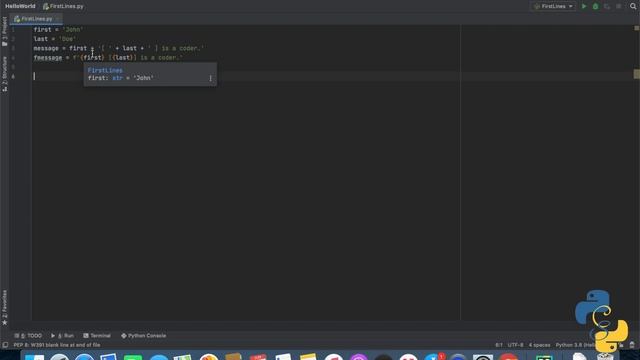640x360 pixels.
Task: Click line number 1 in the gutter
Action: [x=13, y=29]
